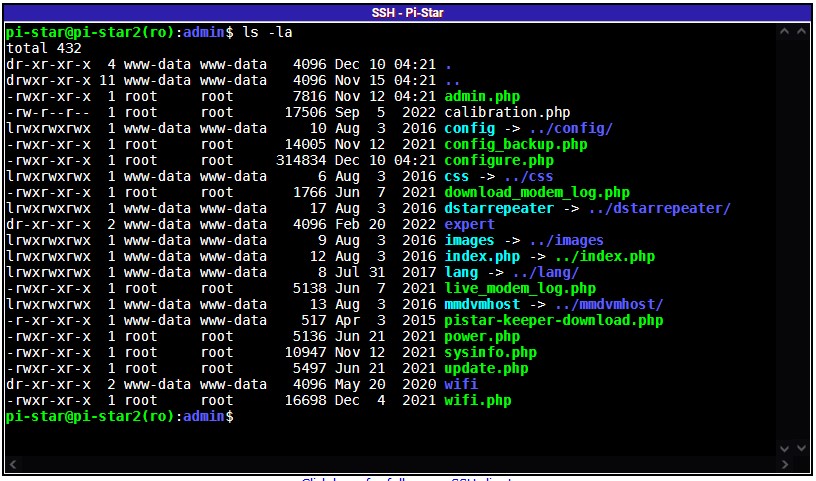Click the SSH - Pi-Star title bar

click(x=407, y=12)
